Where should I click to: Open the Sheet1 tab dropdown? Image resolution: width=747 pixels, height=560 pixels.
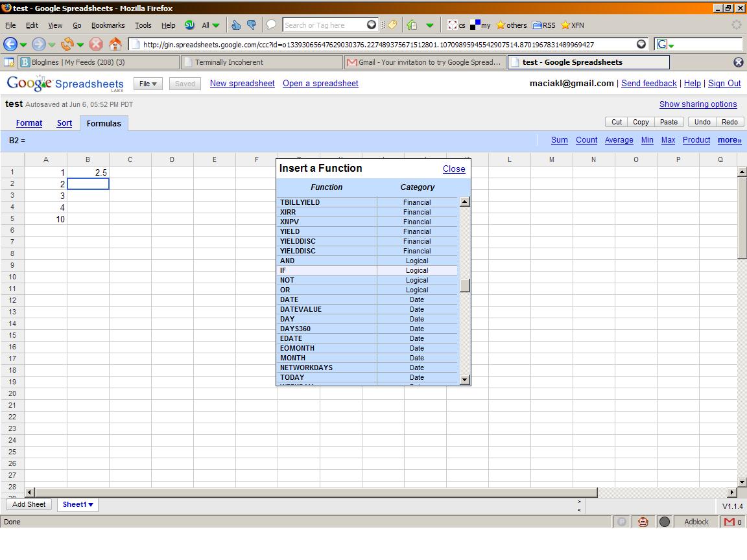(78, 504)
